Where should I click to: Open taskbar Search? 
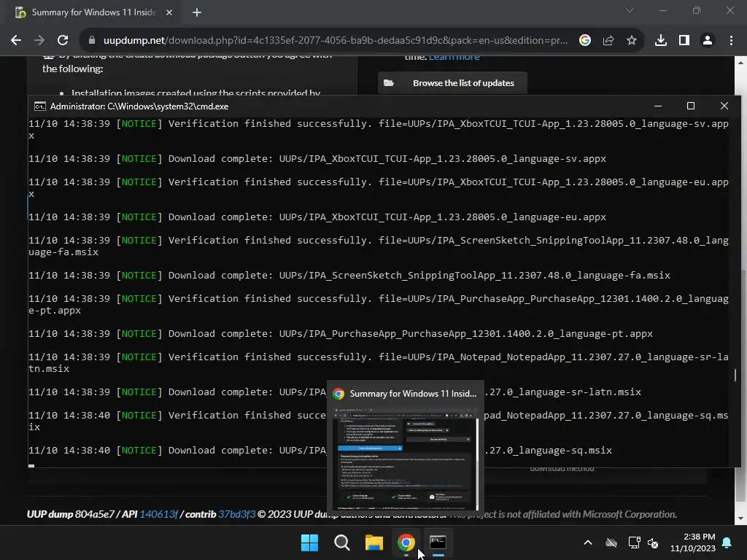341,542
